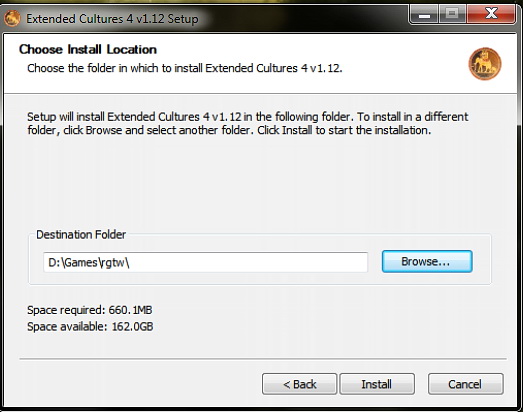Image resolution: width=523 pixels, height=412 pixels.
Task: Click the Destination Folder group box frame
Action: (x=260, y=259)
